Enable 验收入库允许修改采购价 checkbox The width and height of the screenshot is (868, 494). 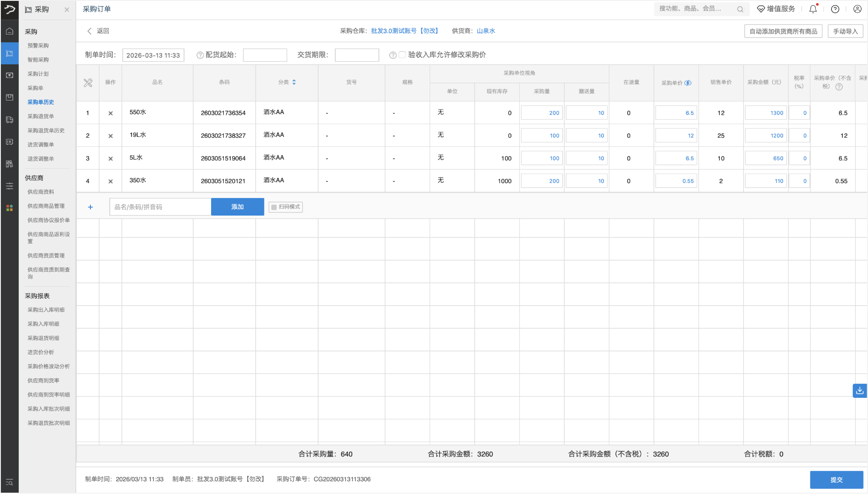point(403,55)
